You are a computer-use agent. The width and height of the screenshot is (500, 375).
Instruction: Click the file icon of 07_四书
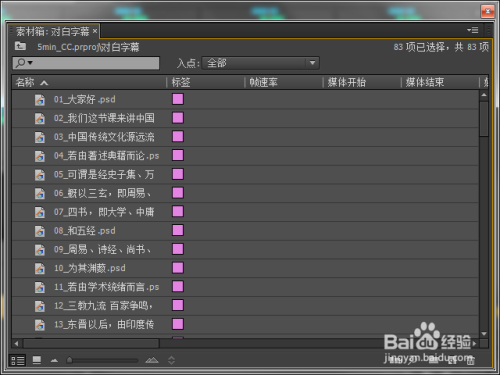tap(40, 212)
